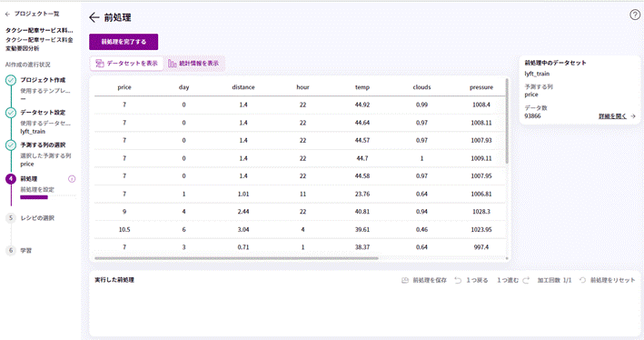644x340 pixels.
Task: Click the info icon next to 前処理 step
Action: coord(72,179)
